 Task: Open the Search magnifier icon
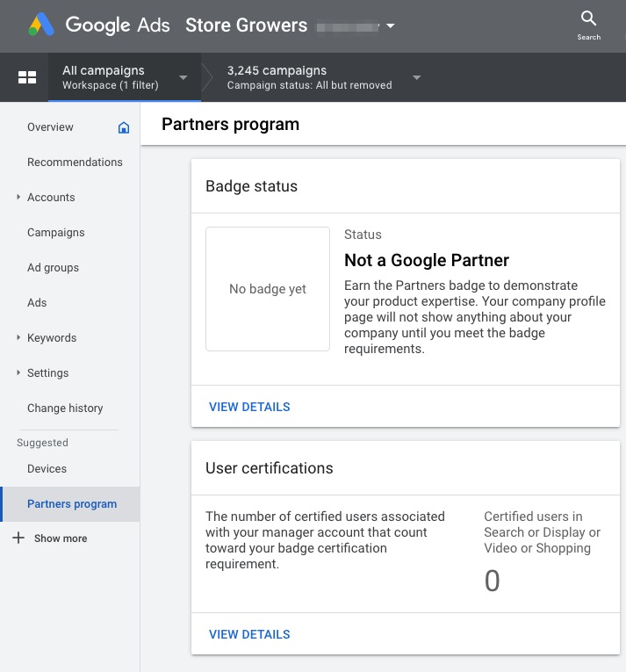point(588,18)
